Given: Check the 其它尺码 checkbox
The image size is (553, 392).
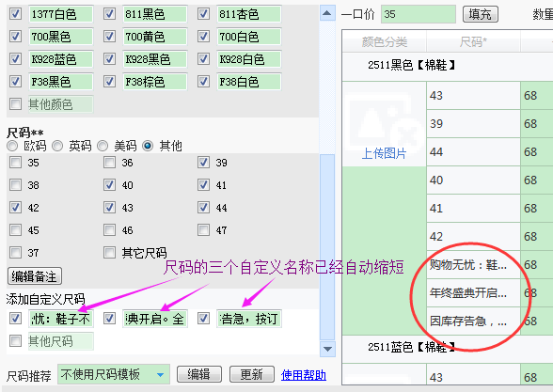Looking at the screenshot, I should click(109, 252).
